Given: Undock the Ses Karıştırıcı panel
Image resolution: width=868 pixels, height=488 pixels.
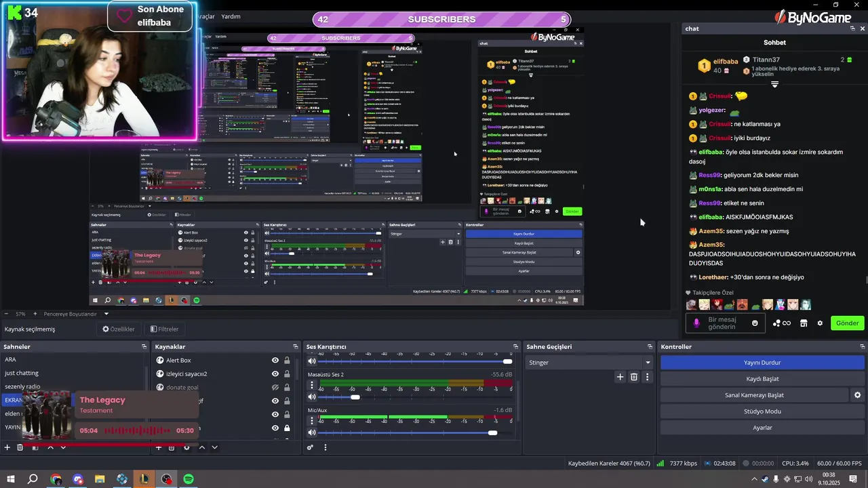Looking at the screenshot, I should tap(517, 346).
